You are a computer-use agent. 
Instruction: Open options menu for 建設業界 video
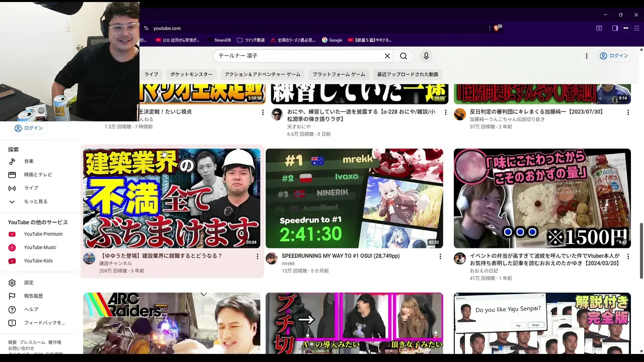[257, 256]
